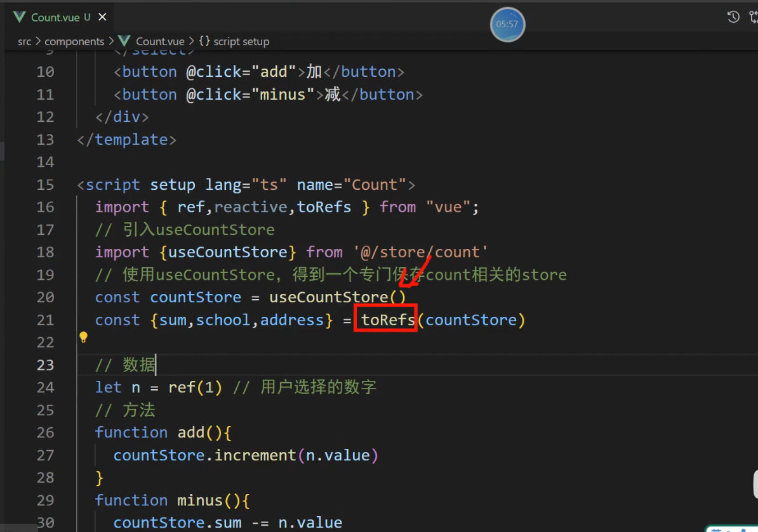Click 'sum' in destructuring on line 21

173,320
